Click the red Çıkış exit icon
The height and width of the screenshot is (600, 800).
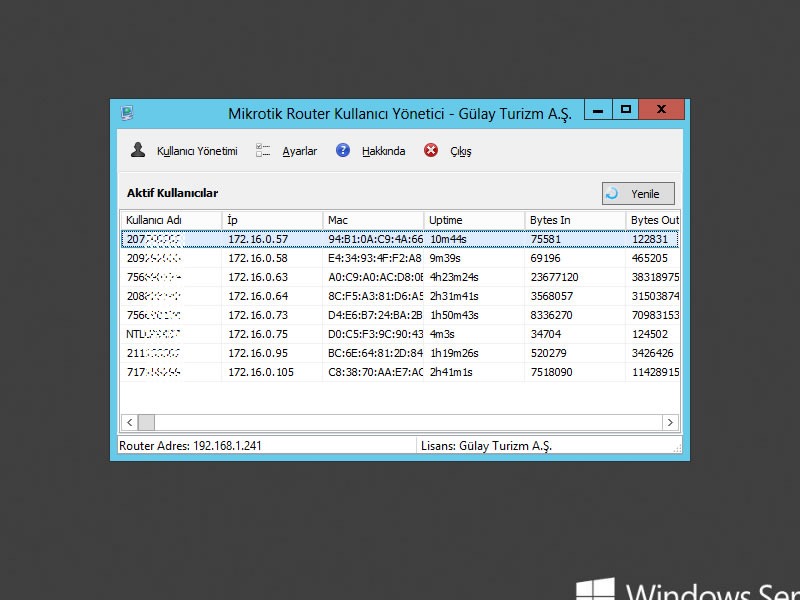click(x=431, y=151)
